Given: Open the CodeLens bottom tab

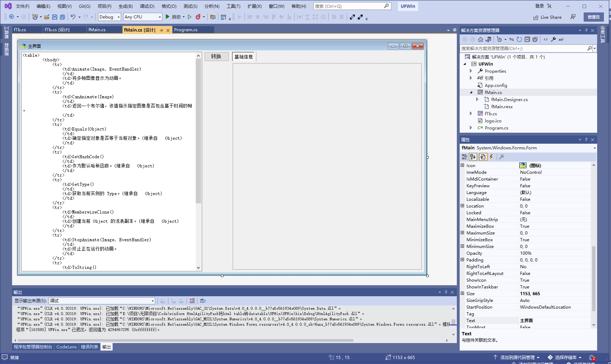Looking at the screenshot, I should pyautogui.click(x=66, y=347).
